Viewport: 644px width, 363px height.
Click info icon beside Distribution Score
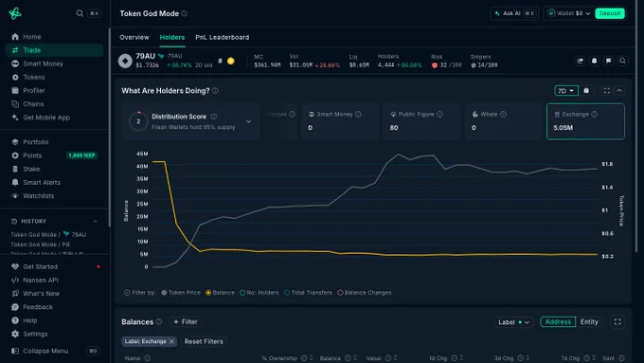pos(214,117)
